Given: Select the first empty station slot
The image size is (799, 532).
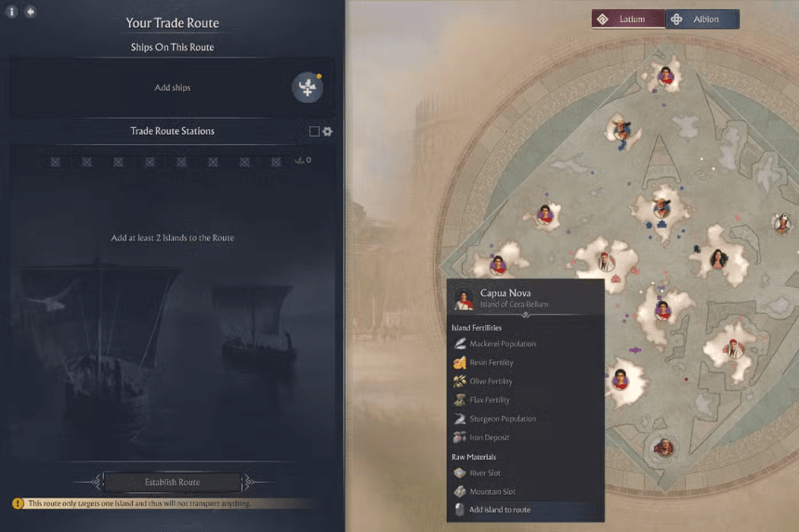Looking at the screenshot, I should 55,162.
